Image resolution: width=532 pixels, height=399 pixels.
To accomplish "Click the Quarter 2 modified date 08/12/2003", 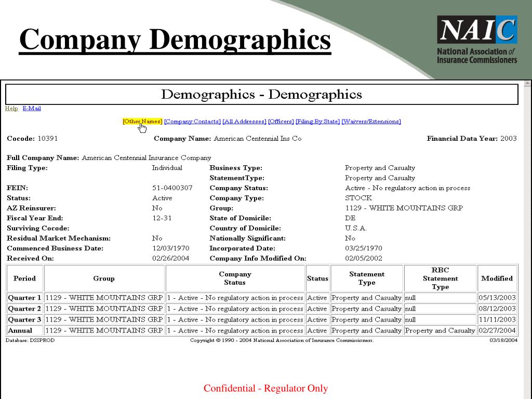I will (497, 309).
